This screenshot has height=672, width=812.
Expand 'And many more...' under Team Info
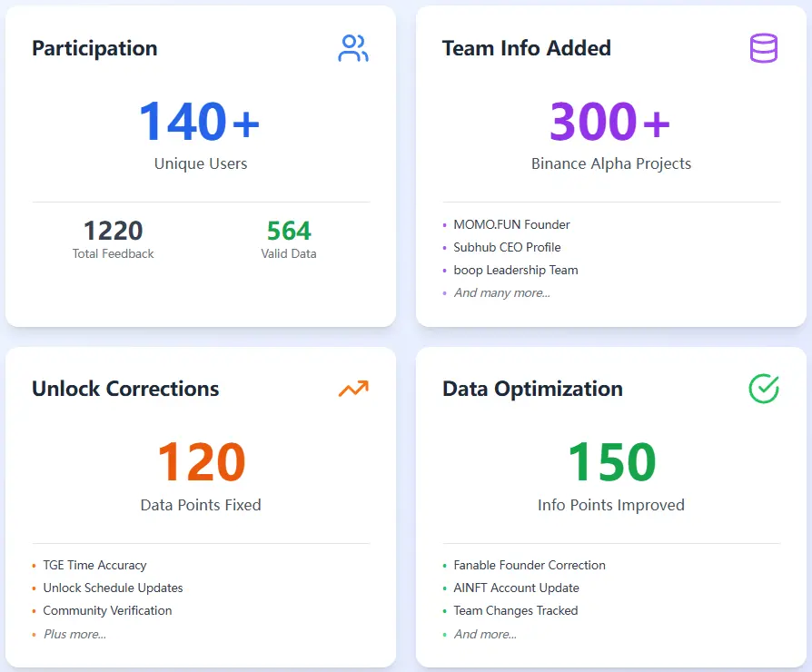[501, 292]
